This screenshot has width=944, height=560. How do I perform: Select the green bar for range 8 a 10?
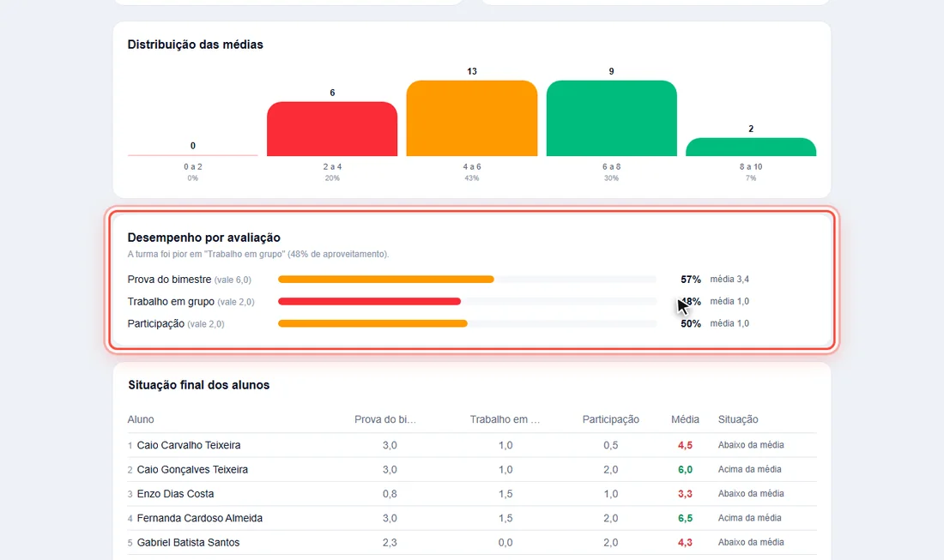(751, 147)
